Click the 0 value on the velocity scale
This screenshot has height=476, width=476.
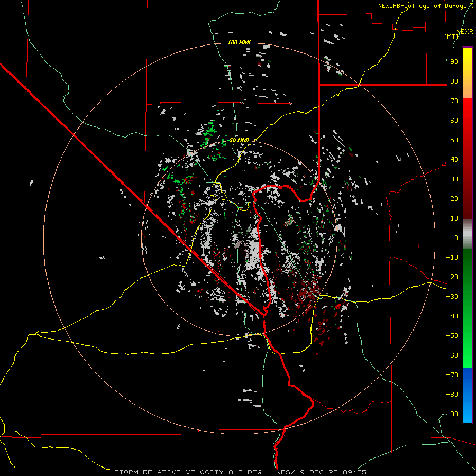point(456,238)
